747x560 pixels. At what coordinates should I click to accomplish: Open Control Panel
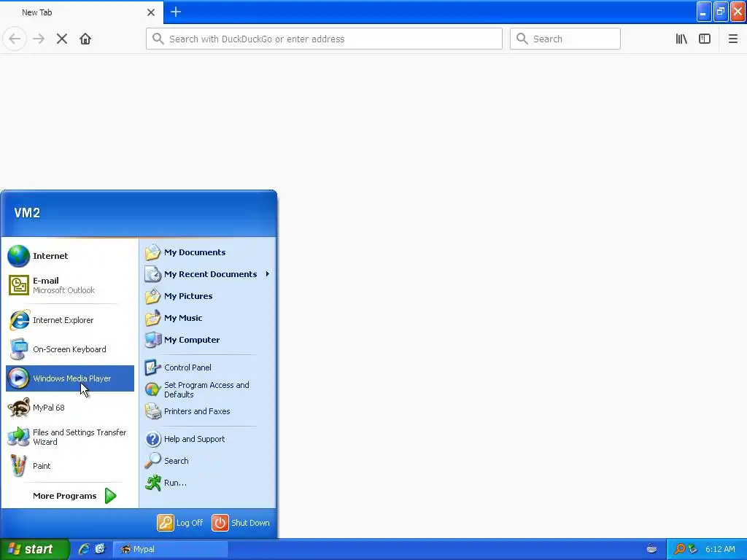[208, 367]
